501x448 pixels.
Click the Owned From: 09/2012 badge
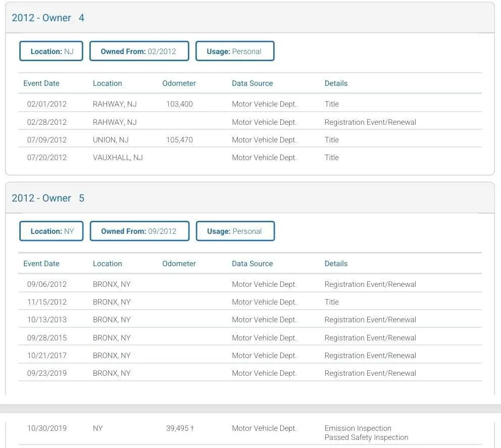[139, 231]
